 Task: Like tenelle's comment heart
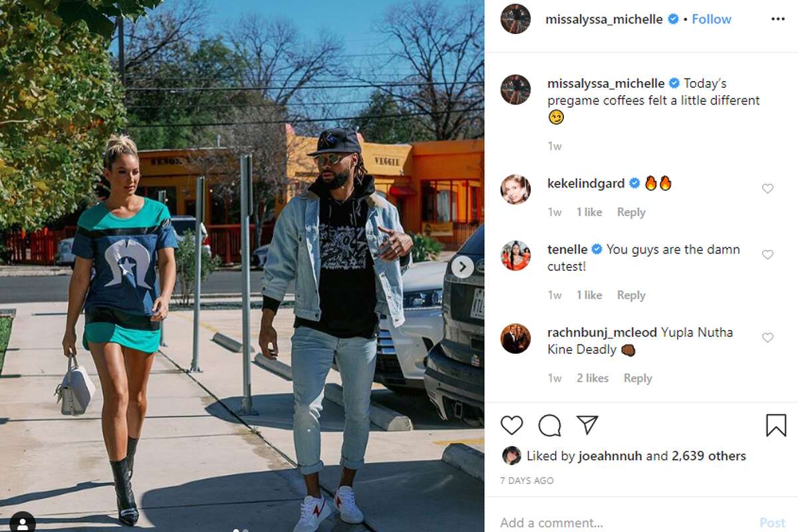(767, 255)
